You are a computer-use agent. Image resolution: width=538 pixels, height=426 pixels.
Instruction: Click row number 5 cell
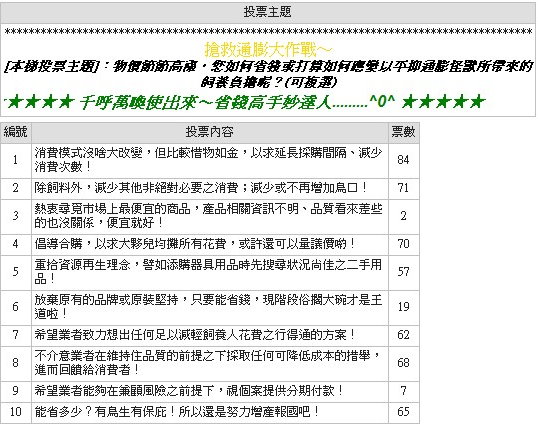click(x=15, y=272)
